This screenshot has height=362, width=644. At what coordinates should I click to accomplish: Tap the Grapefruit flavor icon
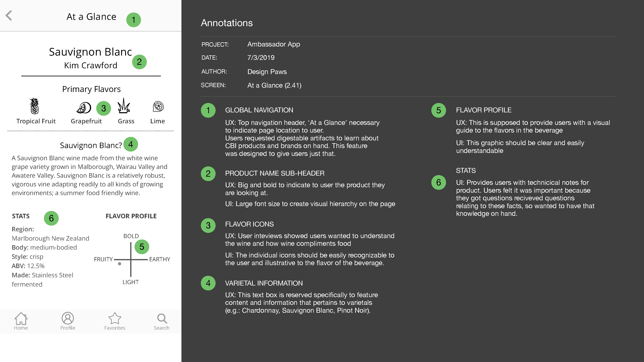click(x=84, y=108)
